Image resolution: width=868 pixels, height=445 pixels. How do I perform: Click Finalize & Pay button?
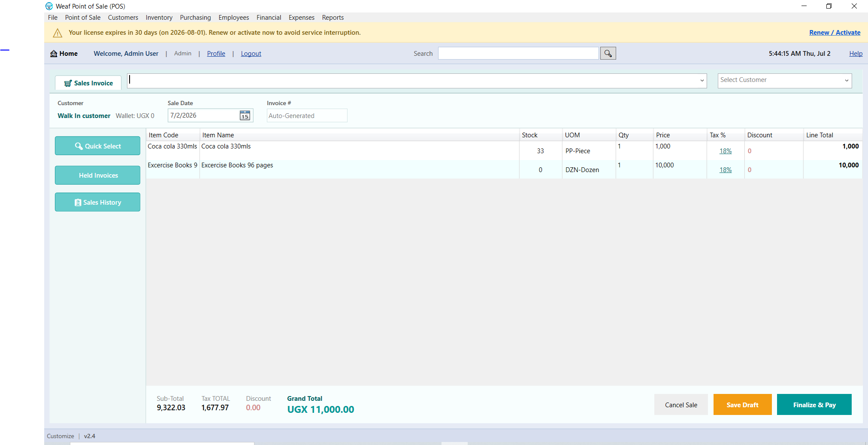[814, 405]
